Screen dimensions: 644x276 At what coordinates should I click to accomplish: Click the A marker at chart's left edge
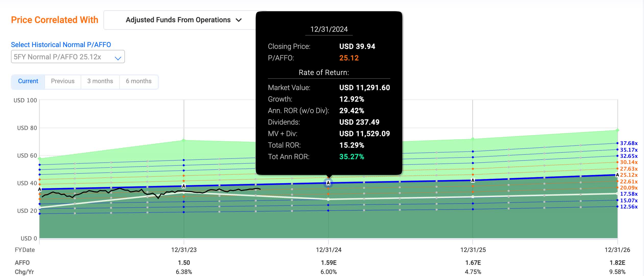[x=40, y=189]
